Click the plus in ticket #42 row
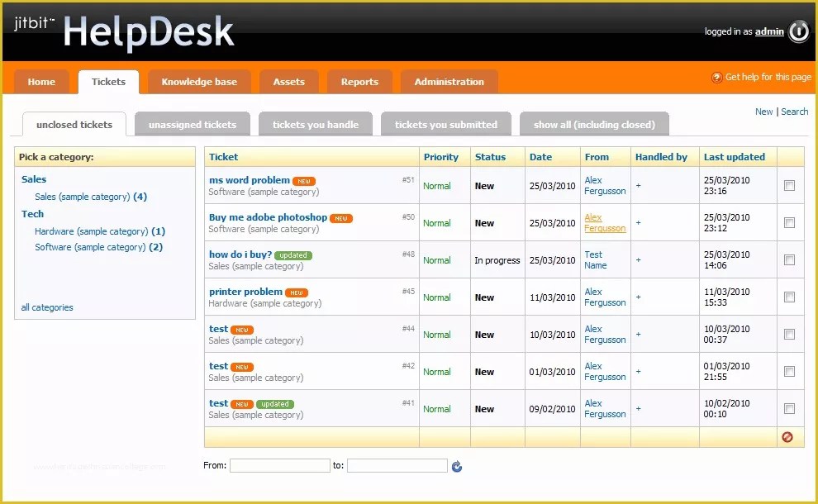Viewport: 818px width, 504px height. pos(638,372)
